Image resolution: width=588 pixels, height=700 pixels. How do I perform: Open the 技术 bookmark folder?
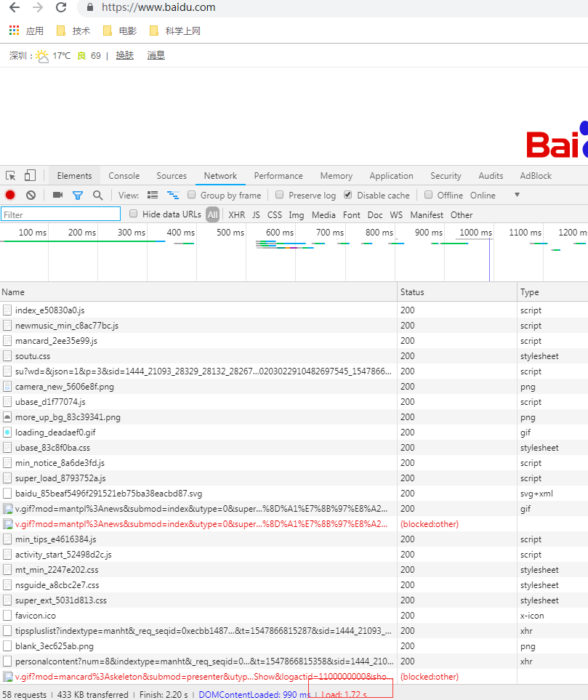(x=73, y=31)
